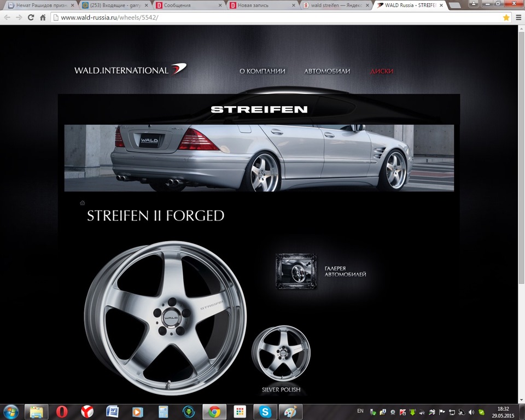Click the back navigation arrow
525x420 pixels.
click(6, 17)
